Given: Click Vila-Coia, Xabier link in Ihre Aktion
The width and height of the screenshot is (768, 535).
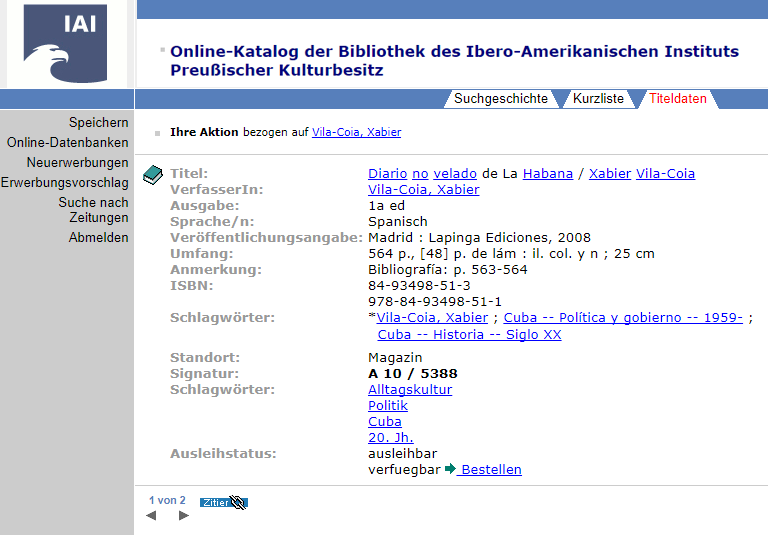Looking at the screenshot, I should [357, 132].
